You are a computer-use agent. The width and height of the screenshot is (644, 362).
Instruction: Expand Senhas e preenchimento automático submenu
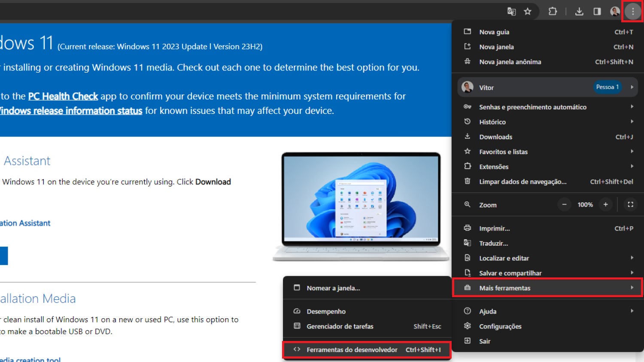[548, 107]
